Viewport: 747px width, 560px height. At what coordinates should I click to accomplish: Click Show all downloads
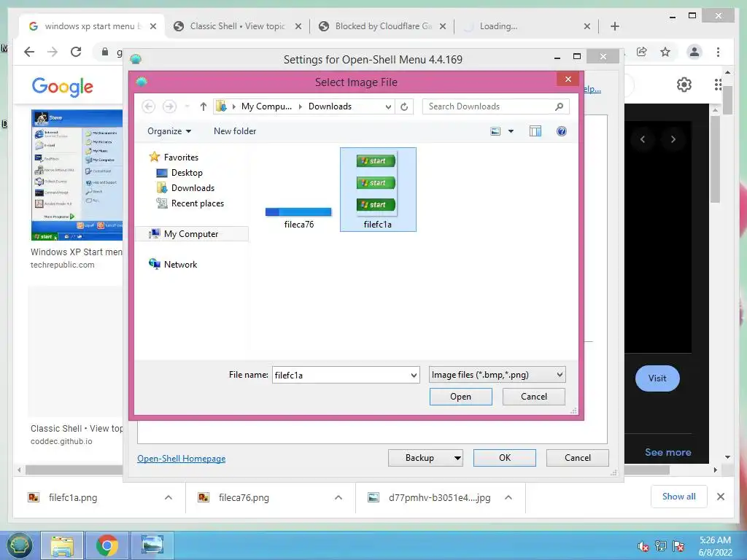click(679, 497)
